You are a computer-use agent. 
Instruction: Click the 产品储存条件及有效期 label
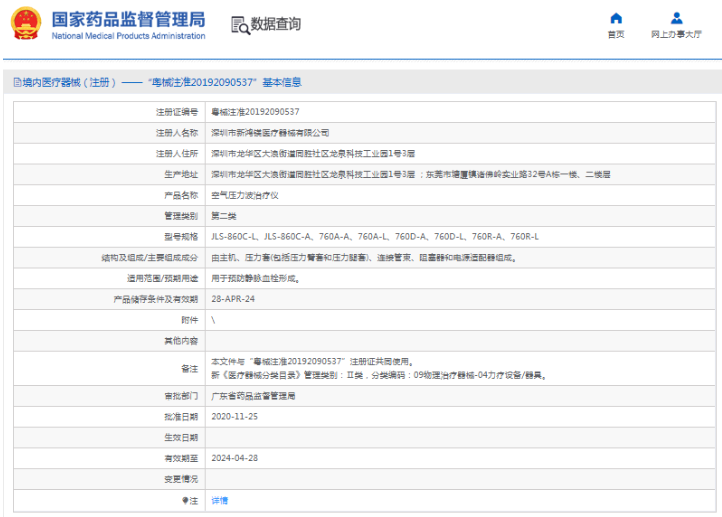tap(156, 299)
